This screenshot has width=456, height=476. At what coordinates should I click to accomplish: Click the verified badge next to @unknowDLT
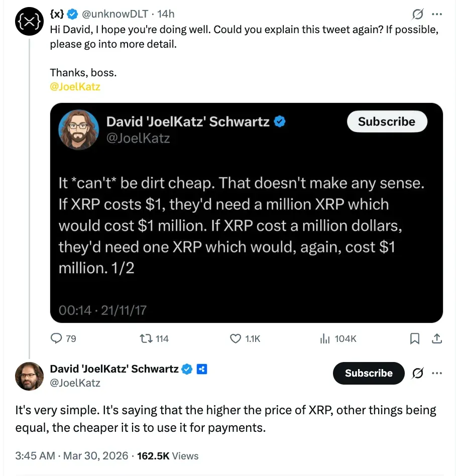[72, 14]
